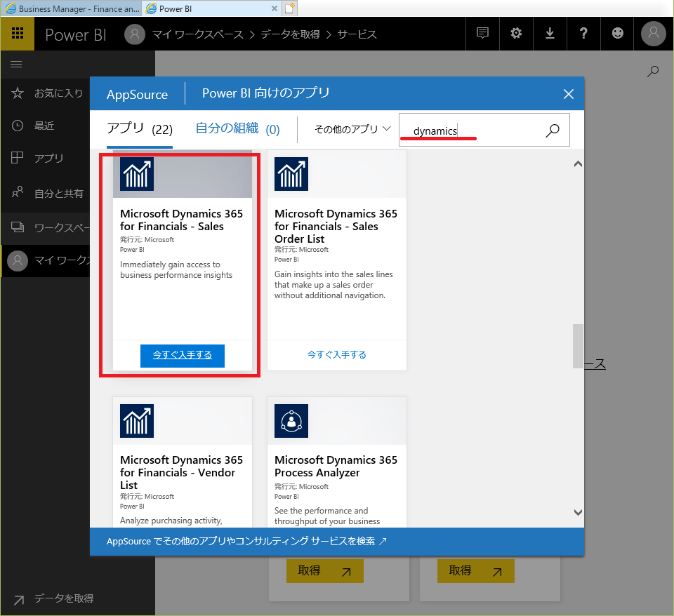This screenshot has width=674, height=616.
Task: Click the search icon behind the dialog
Action: click(x=653, y=71)
